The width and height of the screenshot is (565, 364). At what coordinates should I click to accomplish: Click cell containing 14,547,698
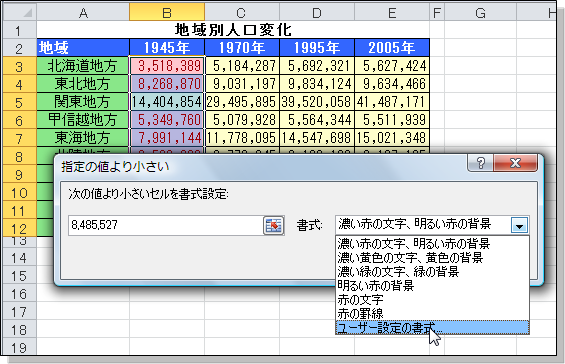click(x=317, y=138)
